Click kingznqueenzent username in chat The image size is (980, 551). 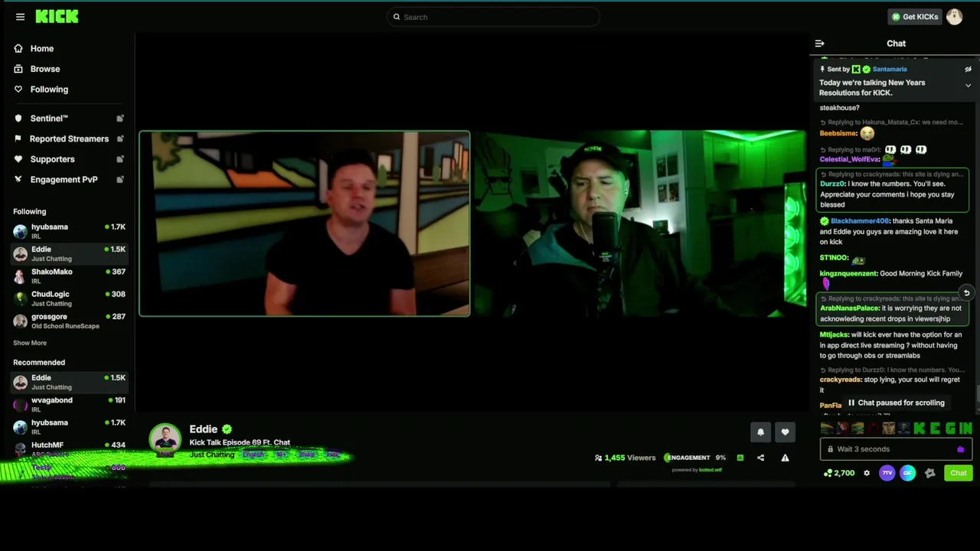(848, 273)
